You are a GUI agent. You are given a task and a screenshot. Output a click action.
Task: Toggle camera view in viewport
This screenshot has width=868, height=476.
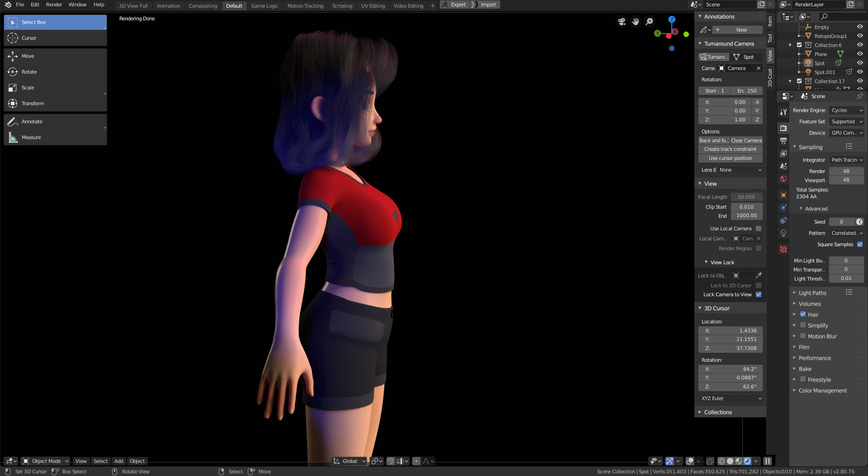[622, 22]
